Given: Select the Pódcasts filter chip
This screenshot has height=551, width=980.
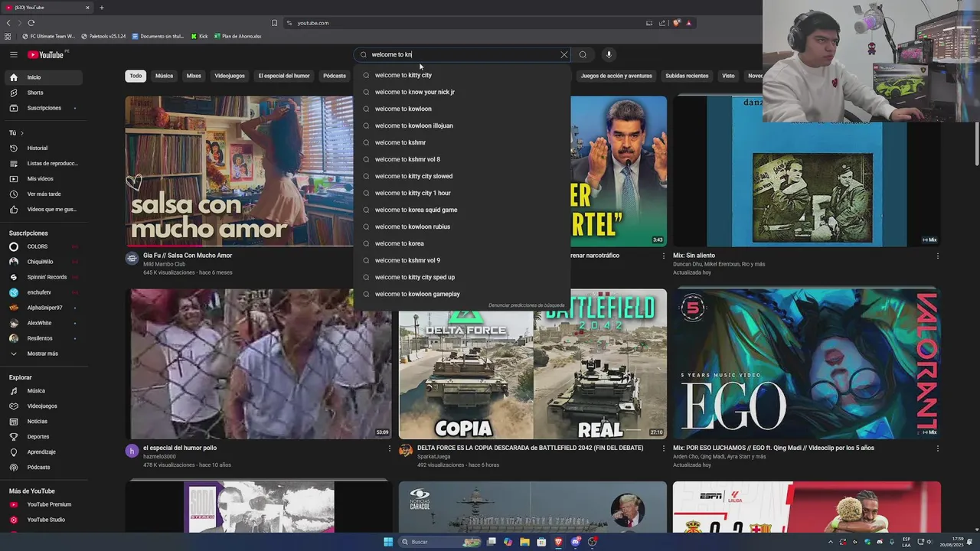Looking at the screenshot, I should pyautogui.click(x=335, y=76).
